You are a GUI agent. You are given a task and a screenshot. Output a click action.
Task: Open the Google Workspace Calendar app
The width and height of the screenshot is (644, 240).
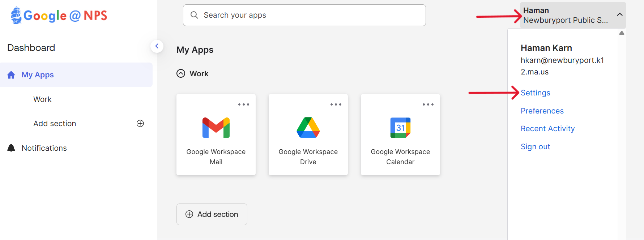point(400,134)
